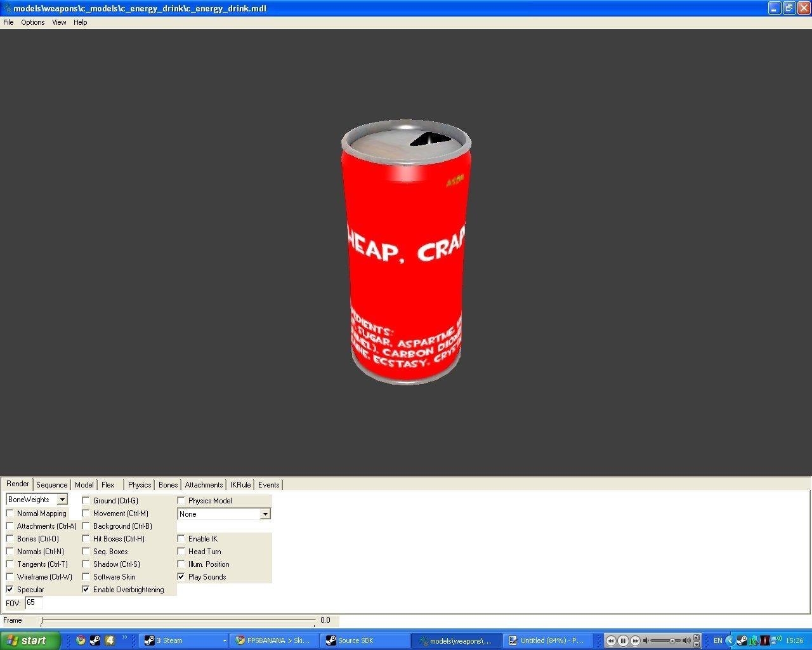This screenshot has height=650, width=812.
Task: Expand hidden system tray icons
Action: 730,640
